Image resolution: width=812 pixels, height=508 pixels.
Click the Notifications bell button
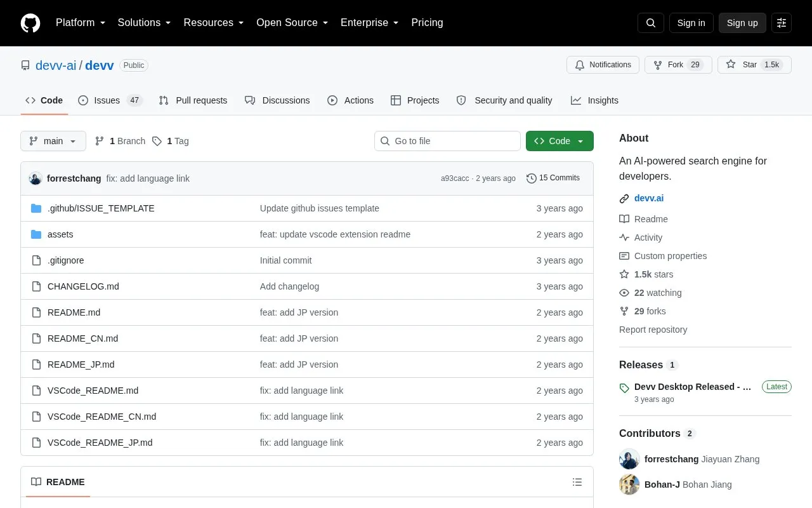tap(603, 65)
